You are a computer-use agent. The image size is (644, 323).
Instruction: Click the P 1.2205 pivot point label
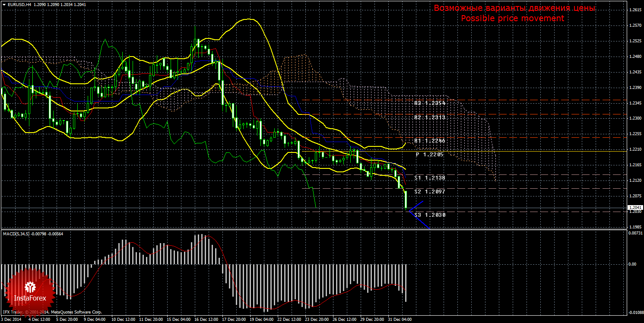click(x=429, y=154)
